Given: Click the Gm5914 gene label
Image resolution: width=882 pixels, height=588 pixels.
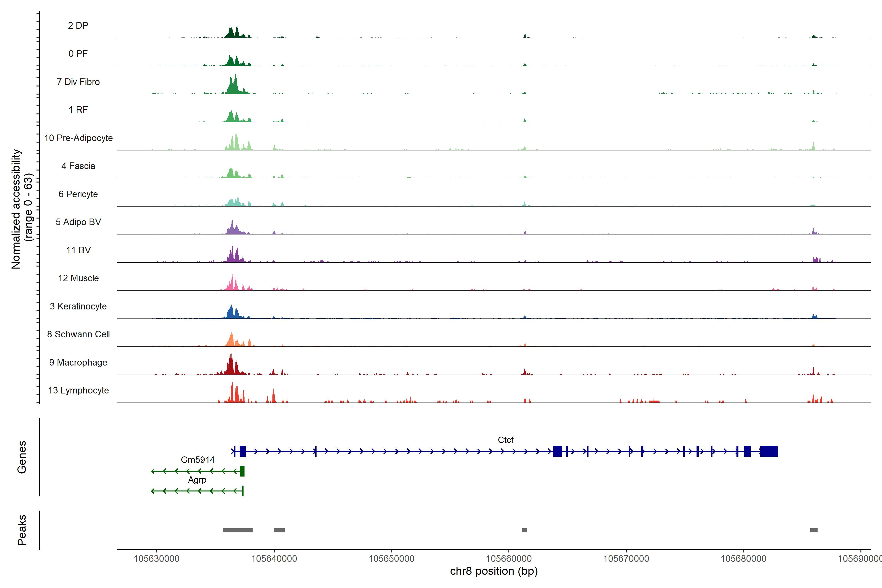Looking at the screenshot, I should pyautogui.click(x=198, y=460).
